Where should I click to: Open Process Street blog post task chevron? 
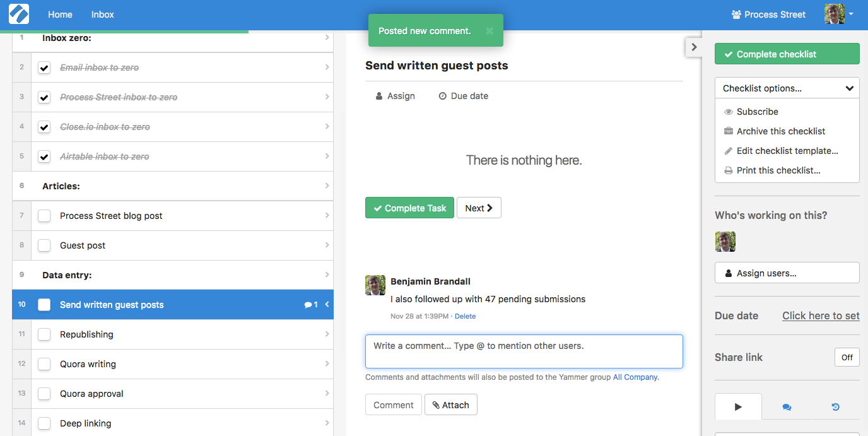coord(327,215)
